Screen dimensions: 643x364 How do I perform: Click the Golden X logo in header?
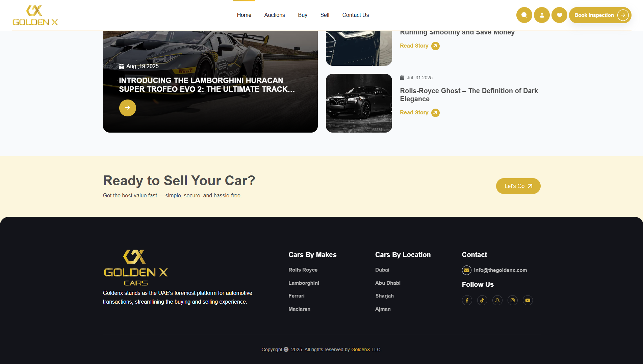(x=35, y=15)
